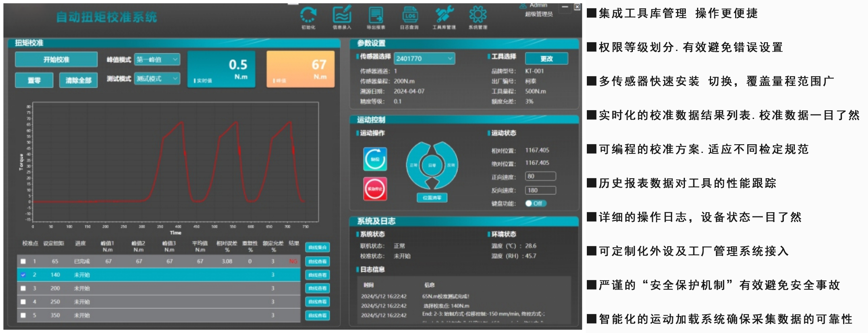Open the 峰值模式 dropdown showing 第一峰值
The width and height of the screenshot is (868, 333).
pos(157,59)
